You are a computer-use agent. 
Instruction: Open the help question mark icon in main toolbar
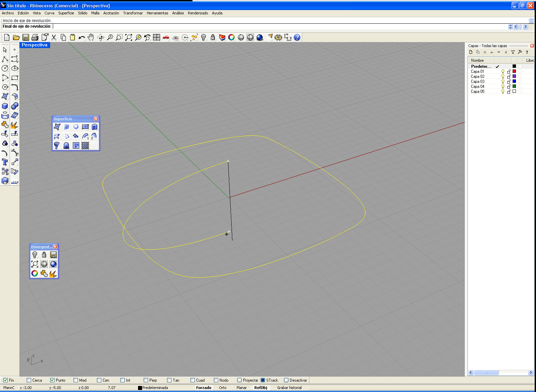297,37
